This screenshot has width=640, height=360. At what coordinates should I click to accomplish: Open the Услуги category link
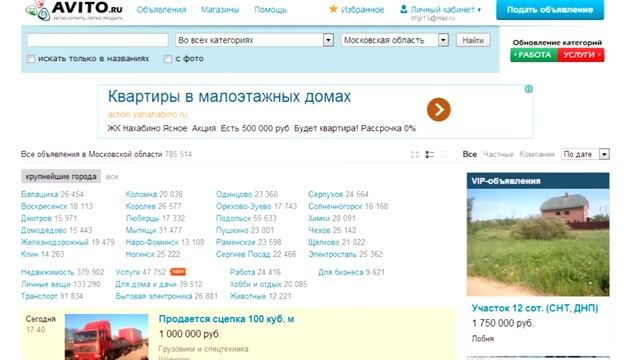point(127,272)
